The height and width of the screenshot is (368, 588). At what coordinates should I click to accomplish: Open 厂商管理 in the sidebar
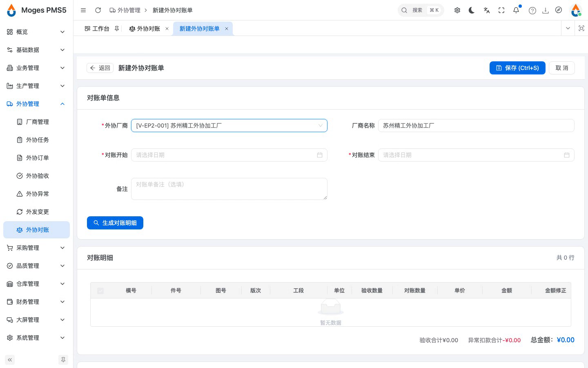pos(36,122)
